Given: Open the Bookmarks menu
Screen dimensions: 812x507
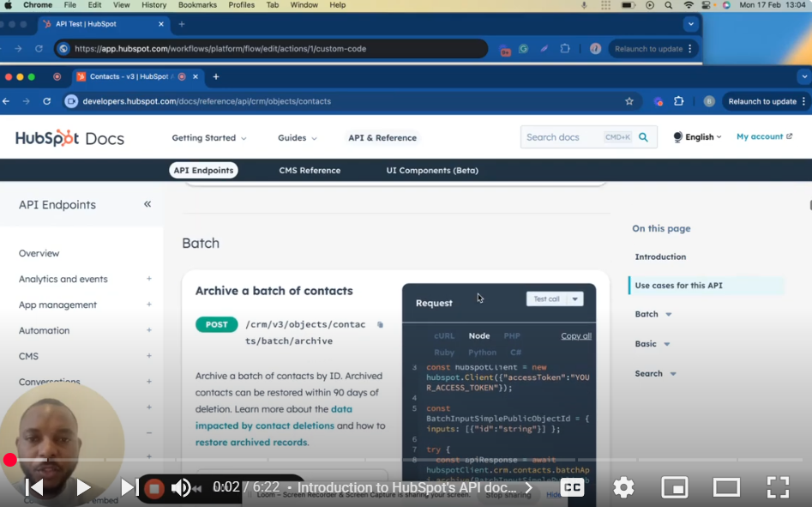Looking at the screenshot, I should [197, 5].
